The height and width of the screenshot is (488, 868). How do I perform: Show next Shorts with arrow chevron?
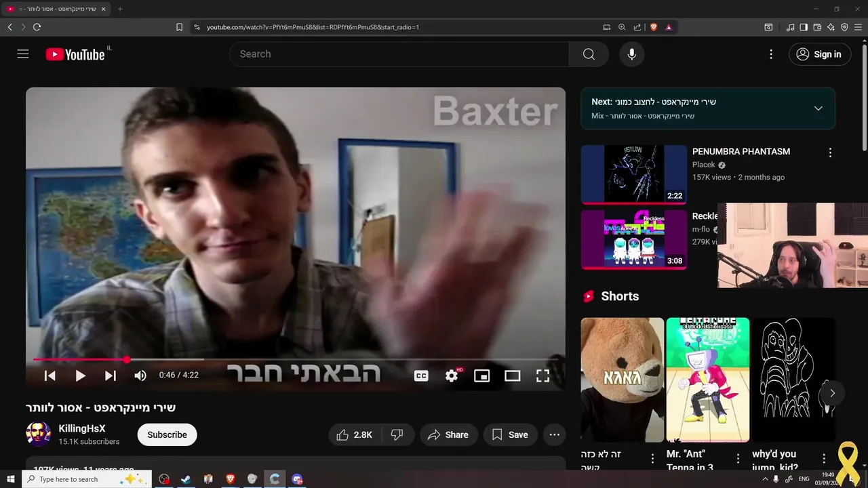point(832,393)
